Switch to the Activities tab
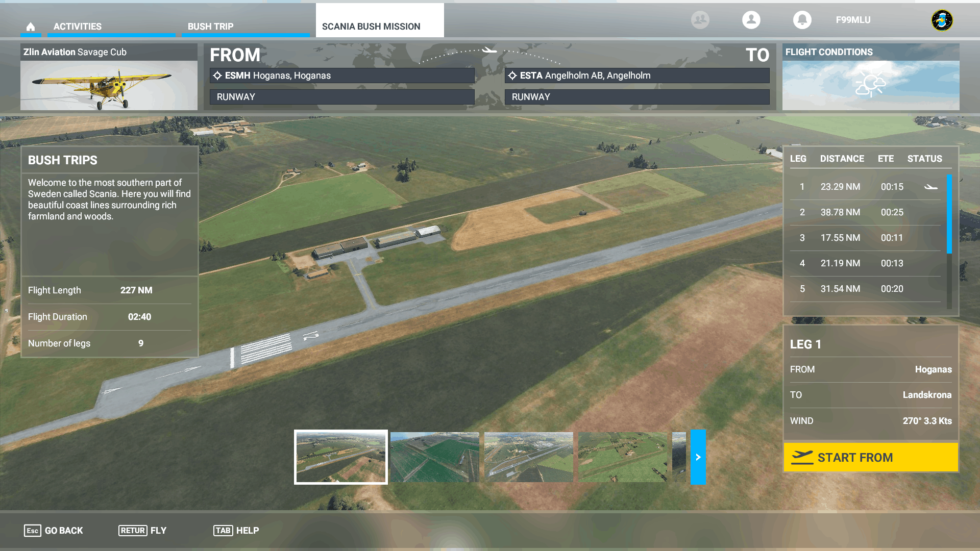This screenshot has height=551, width=980. (78, 27)
